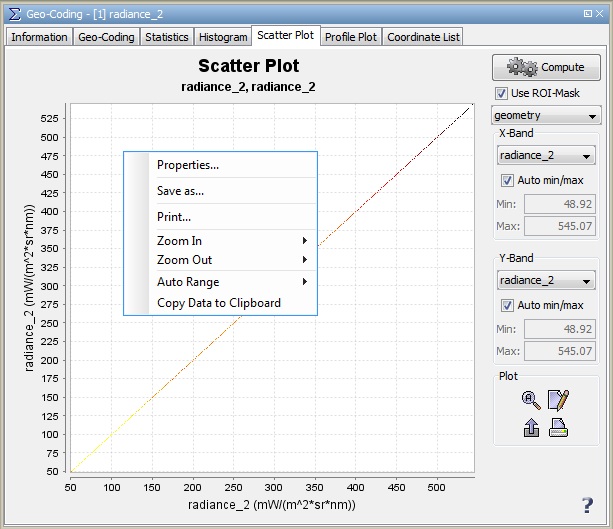Open the Profile Plot tab
The height and width of the screenshot is (529, 613).
click(x=350, y=37)
